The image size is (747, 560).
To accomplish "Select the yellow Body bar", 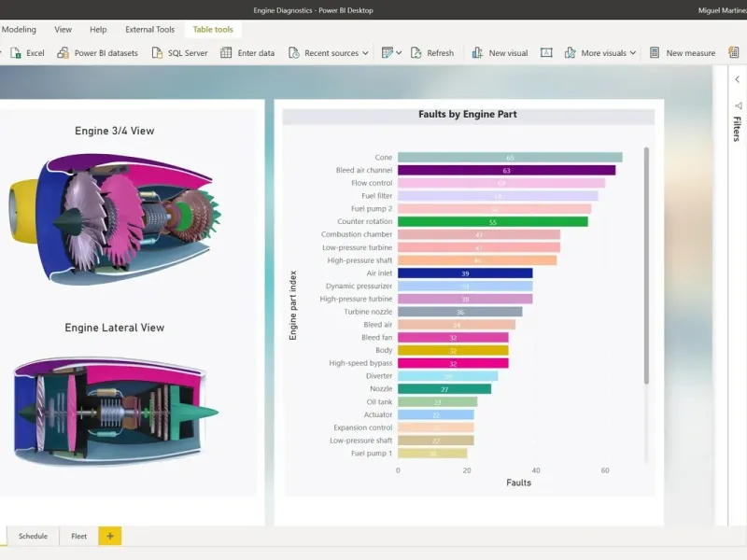I will [453, 351].
